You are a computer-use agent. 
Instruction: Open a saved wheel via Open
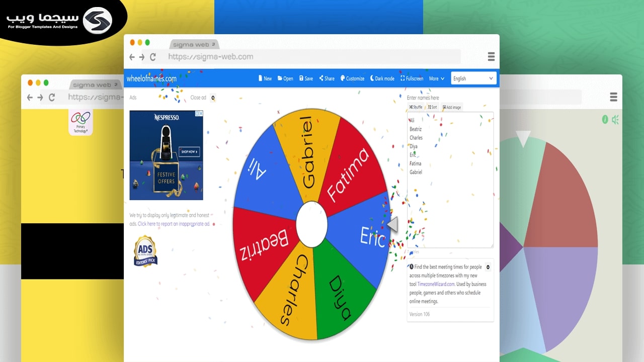tap(285, 78)
